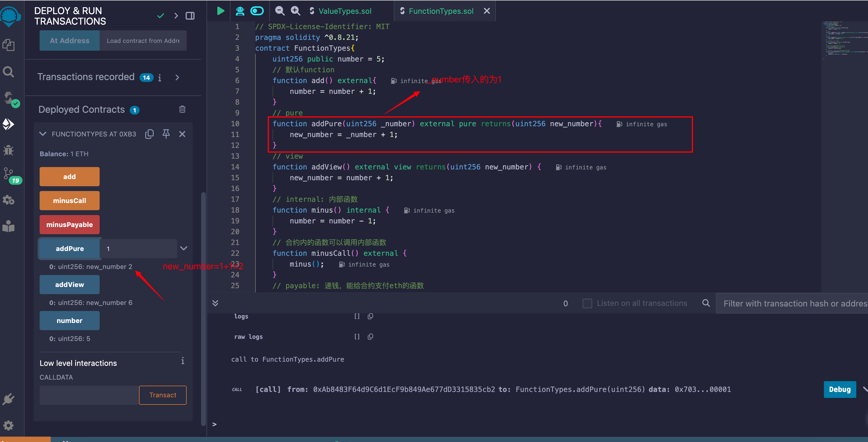Pin the FunctionTypes deployed contract

coord(166,134)
